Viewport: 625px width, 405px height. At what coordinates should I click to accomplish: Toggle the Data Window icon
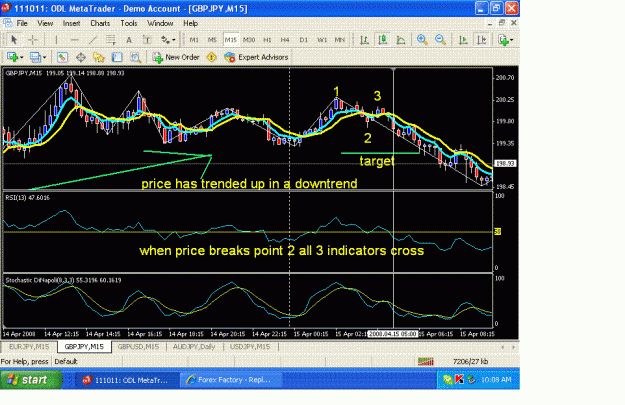pyautogui.click(x=81, y=57)
